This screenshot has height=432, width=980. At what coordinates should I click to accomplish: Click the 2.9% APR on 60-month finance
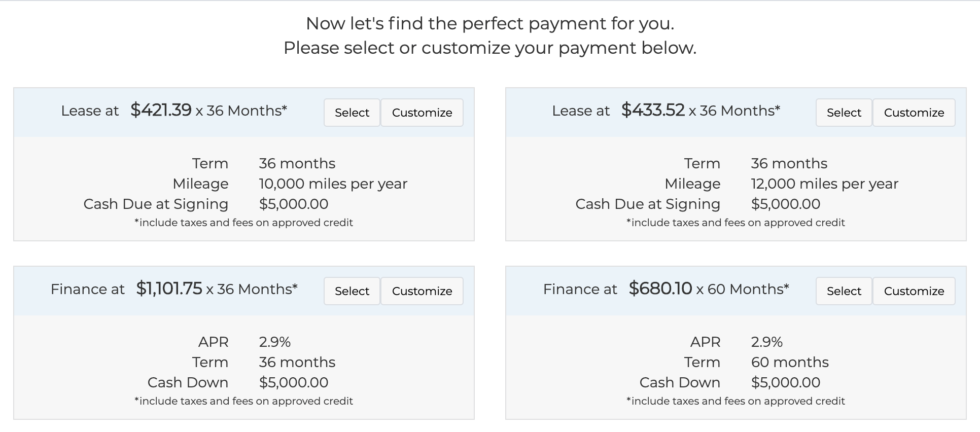click(767, 342)
